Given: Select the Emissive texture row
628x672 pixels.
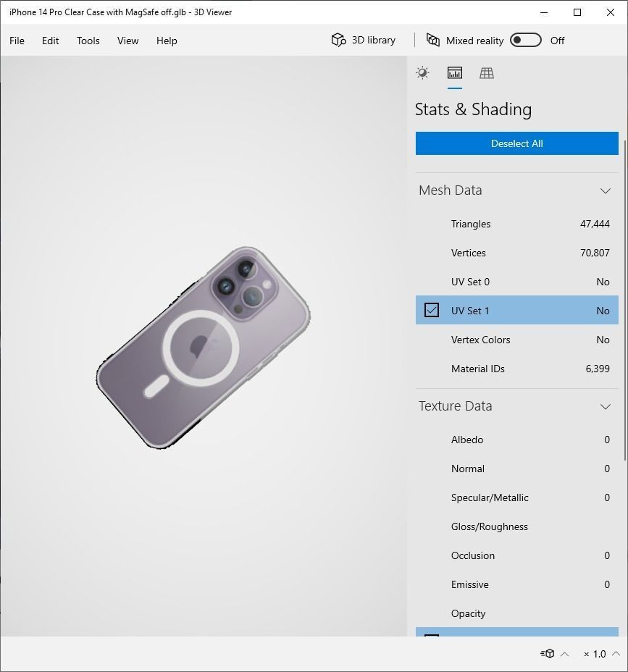Looking at the screenshot, I should coord(517,584).
